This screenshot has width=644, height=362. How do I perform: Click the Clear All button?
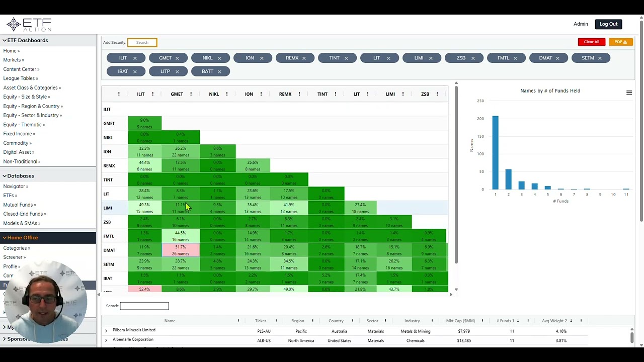click(x=592, y=42)
